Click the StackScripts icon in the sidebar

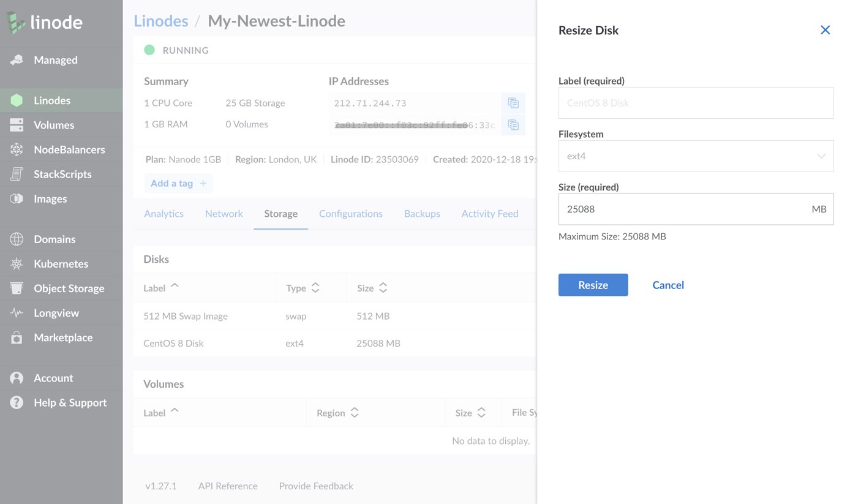click(17, 174)
